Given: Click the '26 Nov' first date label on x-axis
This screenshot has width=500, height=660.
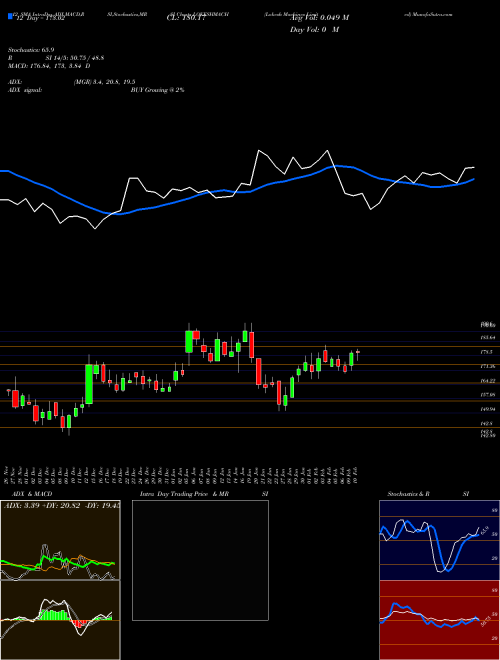Looking at the screenshot, I should [x=7, y=475].
